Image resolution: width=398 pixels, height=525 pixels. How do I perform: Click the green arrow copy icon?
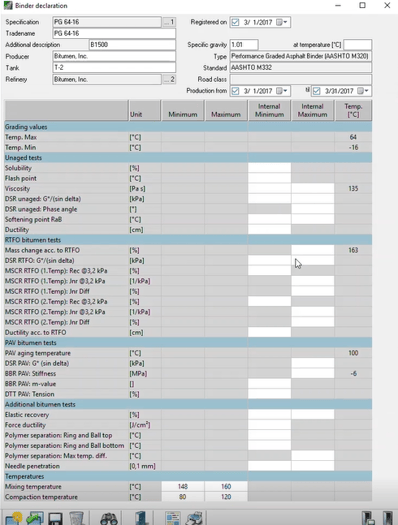[35, 518]
